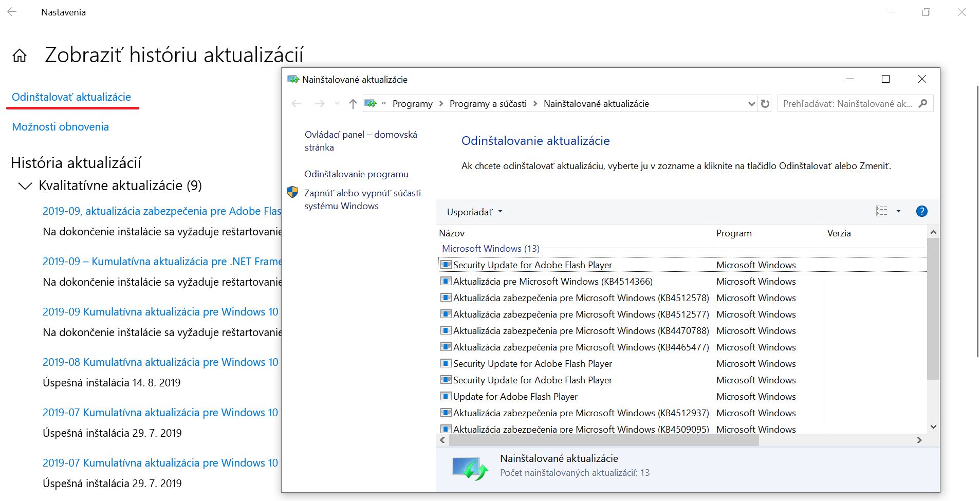Go up one level with the up arrow
980x501 pixels.
[353, 104]
